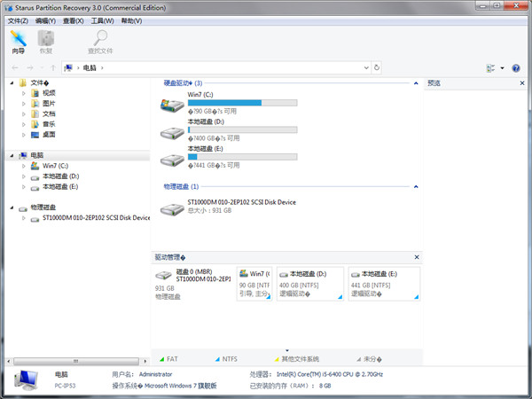Collapse the 物理磁盘 (1) group
This screenshot has width=532, height=399.
416,186
